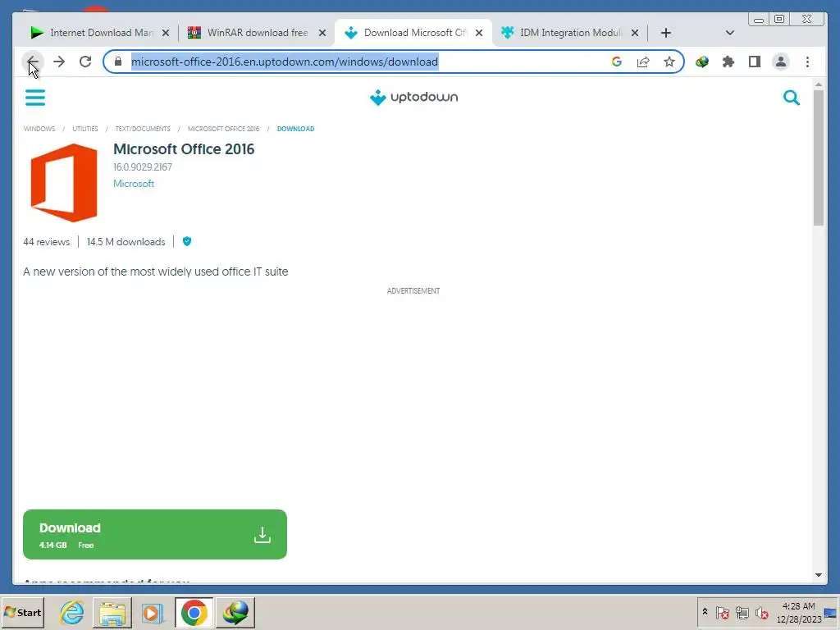Open Internet Download Manager taskbar icon
The height and width of the screenshot is (630, 840).
235,613
